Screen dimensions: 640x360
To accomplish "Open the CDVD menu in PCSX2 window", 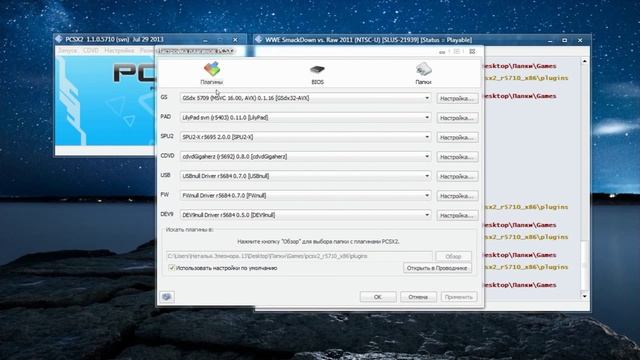I will [91, 51].
